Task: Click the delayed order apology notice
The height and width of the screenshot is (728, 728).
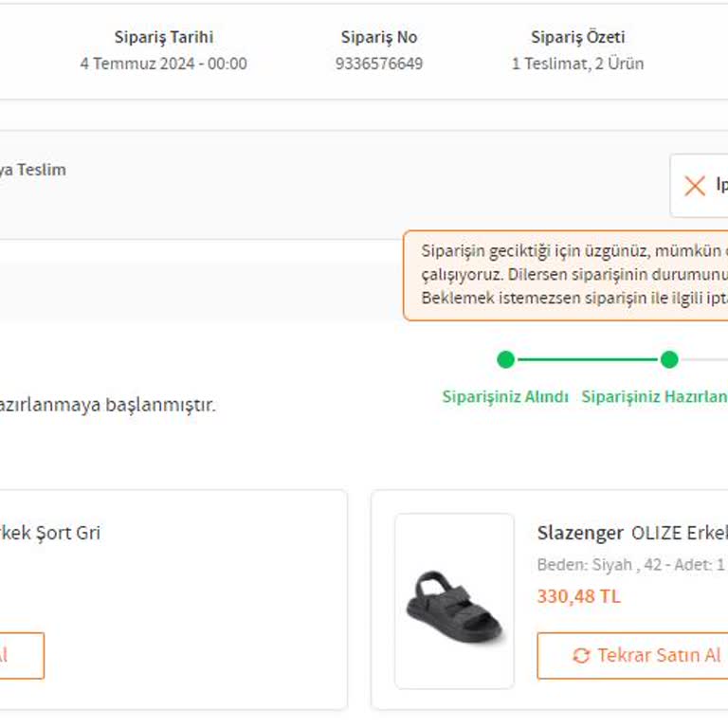Action: [566, 275]
